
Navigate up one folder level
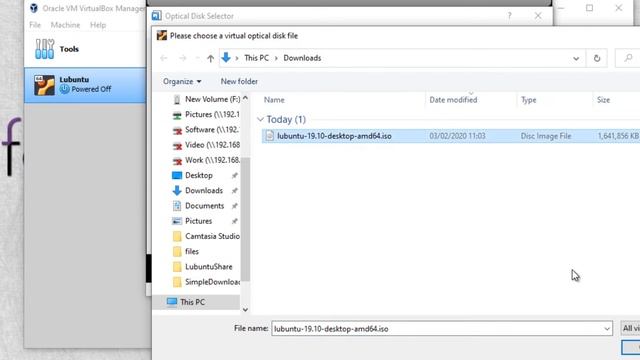coord(210,58)
